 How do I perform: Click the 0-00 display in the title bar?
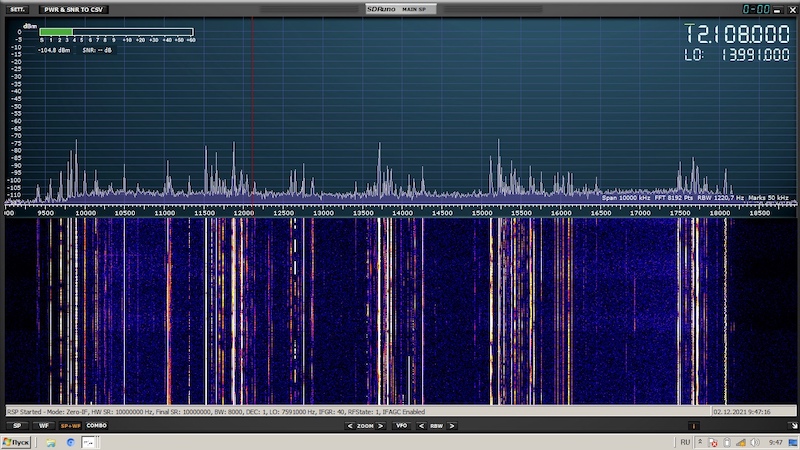[755, 9]
